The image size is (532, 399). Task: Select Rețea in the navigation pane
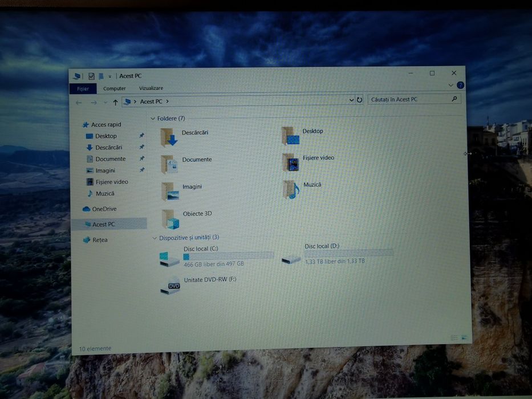click(95, 240)
